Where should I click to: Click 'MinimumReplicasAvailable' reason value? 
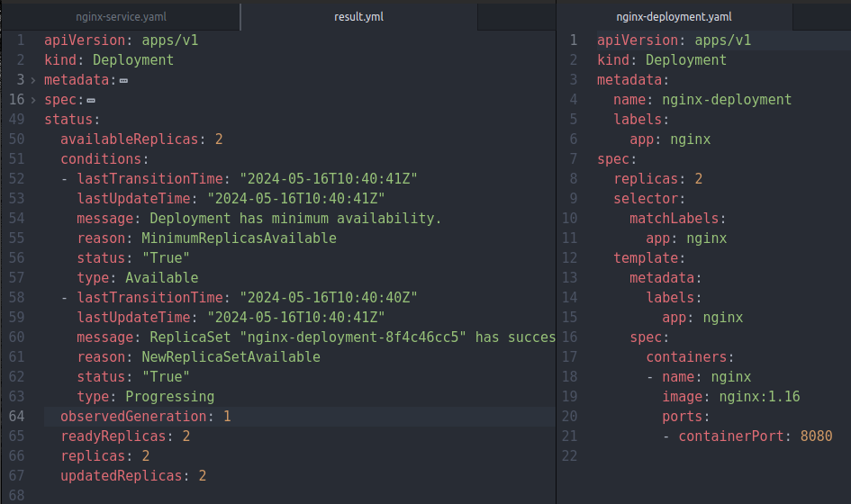pos(239,238)
